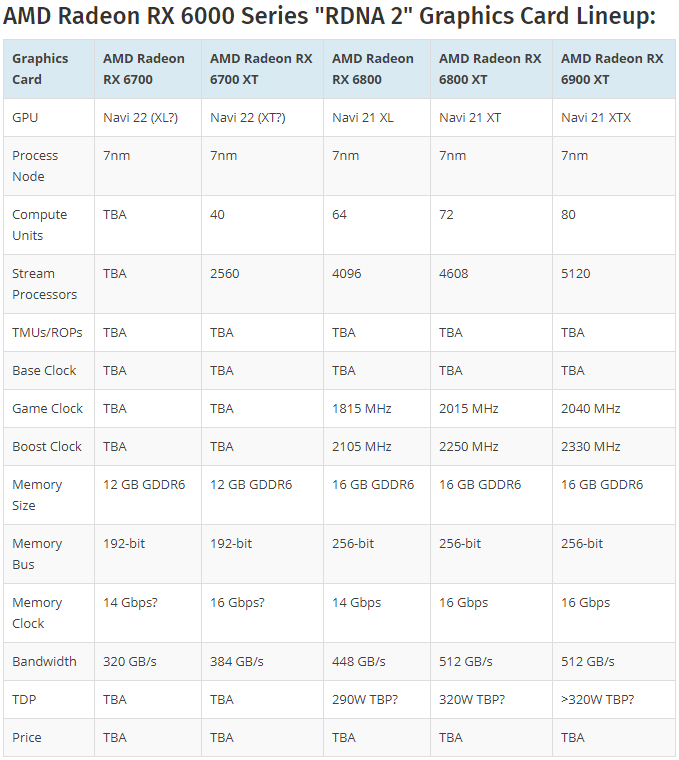The height and width of the screenshot is (760, 679).
Task: Select the 5120 stream processors value
Action: [x=575, y=274]
